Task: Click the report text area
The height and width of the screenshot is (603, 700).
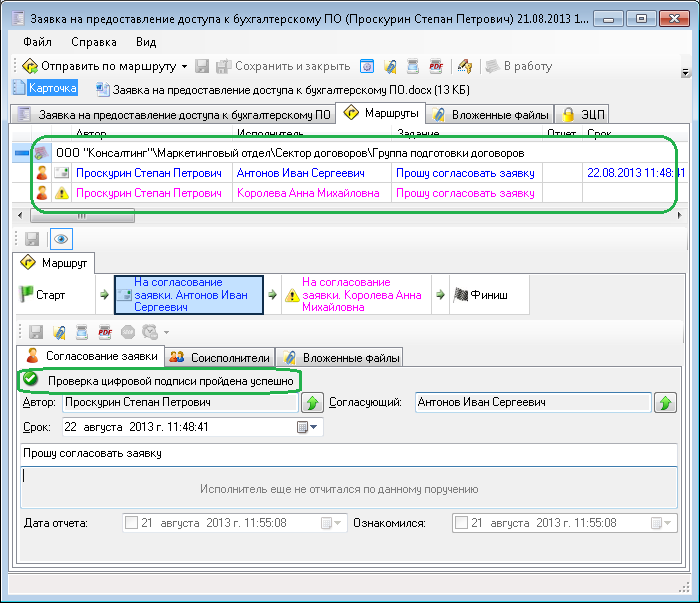Action: click(349, 488)
